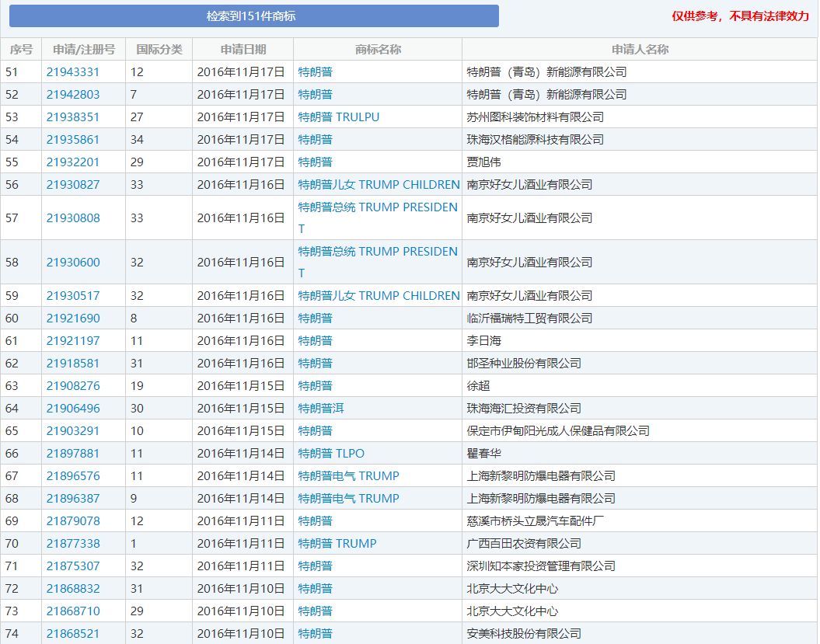
Task: Open registration number 21879078
Action: click(x=73, y=520)
